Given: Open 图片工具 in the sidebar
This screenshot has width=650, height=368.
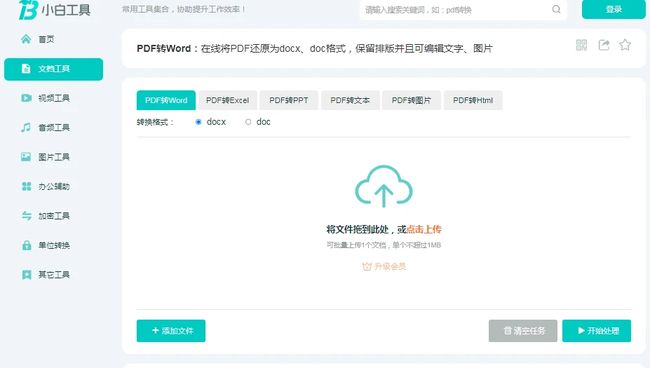Looking at the screenshot, I should (x=53, y=157).
